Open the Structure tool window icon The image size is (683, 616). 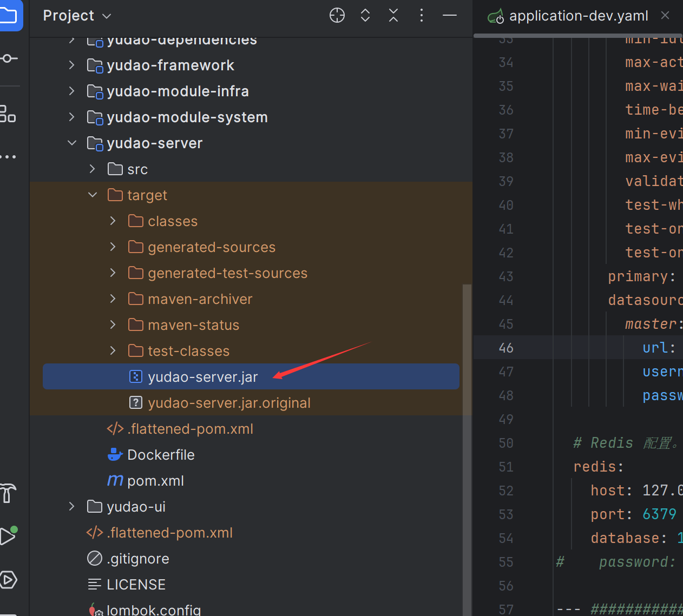pos(8,114)
